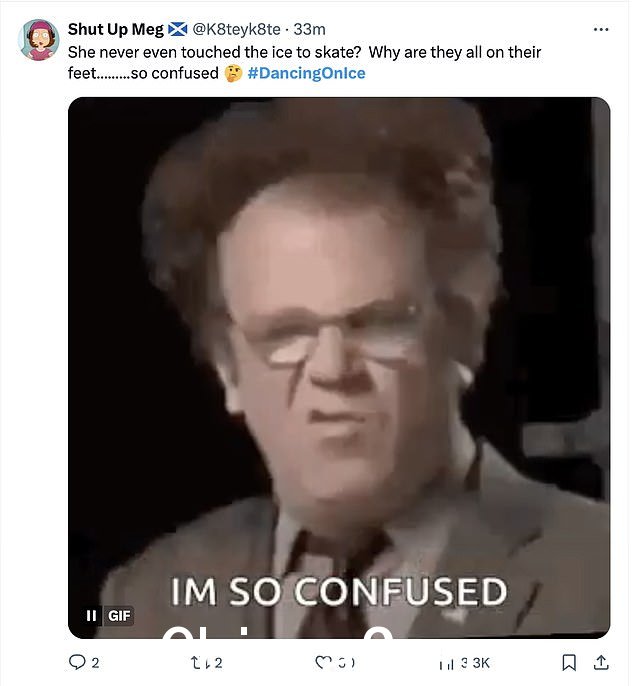This screenshot has height=686, width=634.
Task: Click the reply count number 2
Action: 95,663
